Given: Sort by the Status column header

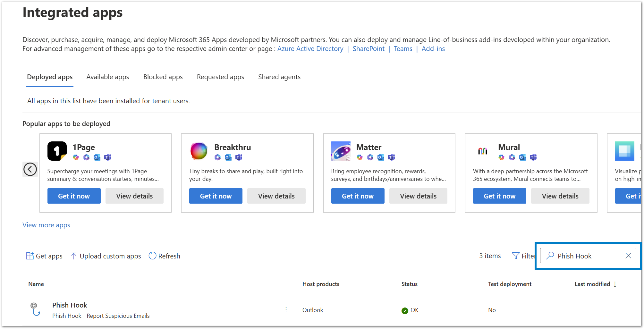Looking at the screenshot, I should (x=410, y=284).
